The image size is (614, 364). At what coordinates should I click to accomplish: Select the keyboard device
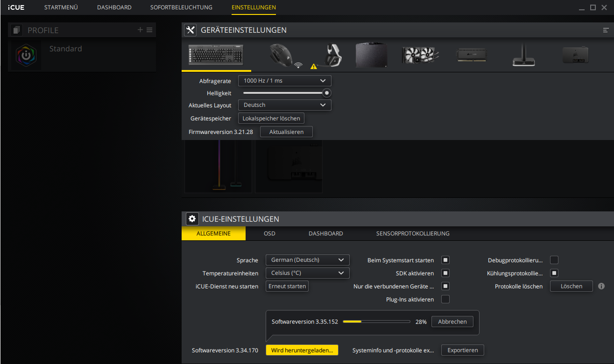click(216, 55)
